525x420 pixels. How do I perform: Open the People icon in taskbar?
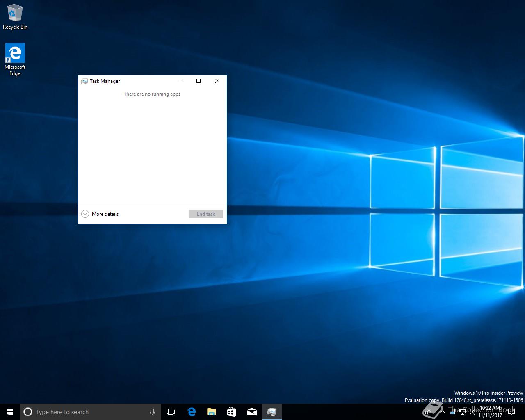point(428,412)
